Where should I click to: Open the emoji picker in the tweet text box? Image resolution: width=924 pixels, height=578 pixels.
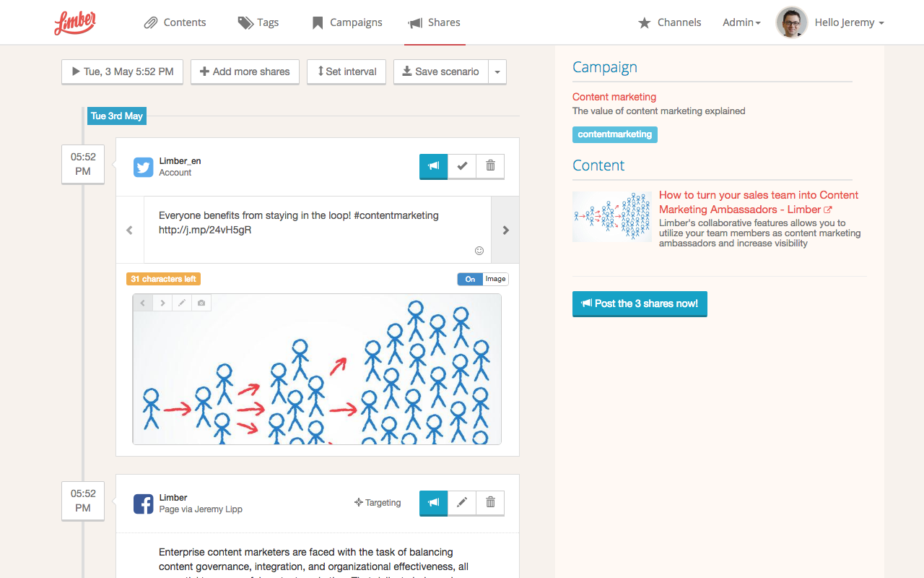pyautogui.click(x=479, y=251)
